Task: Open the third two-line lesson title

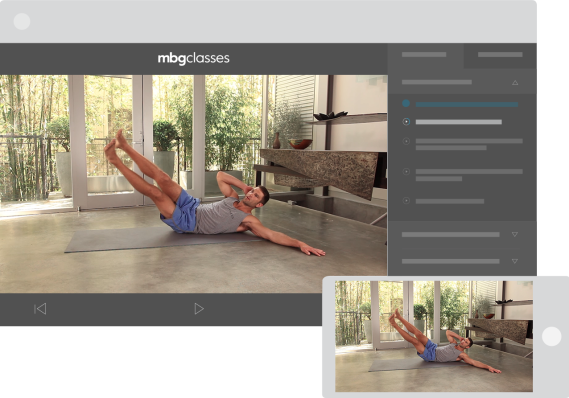Action: [x=469, y=144]
